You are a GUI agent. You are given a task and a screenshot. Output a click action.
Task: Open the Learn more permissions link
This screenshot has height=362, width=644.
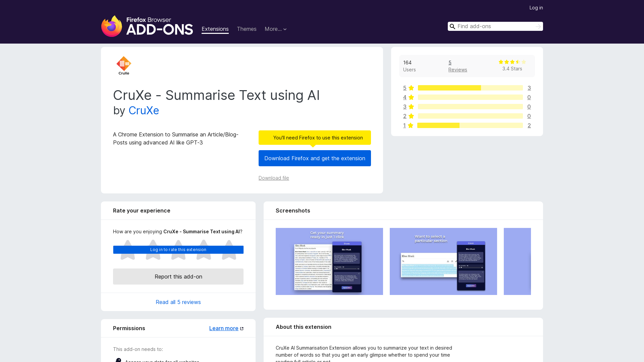click(x=224, y=328)
